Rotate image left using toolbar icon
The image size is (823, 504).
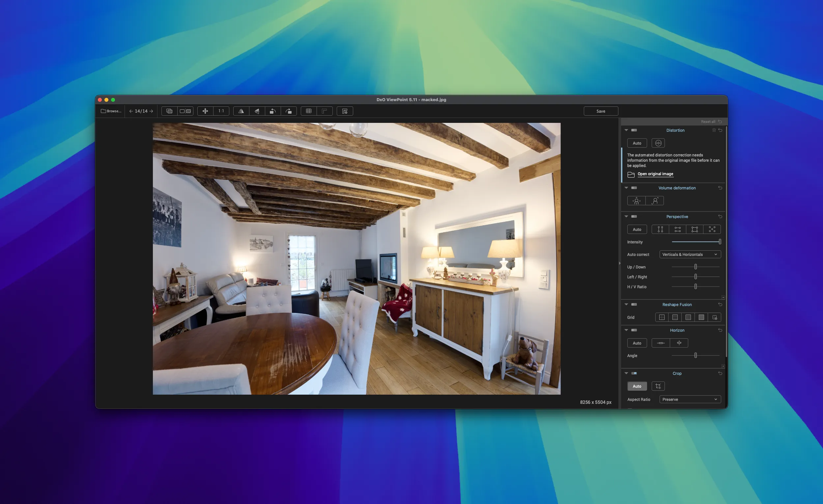tap(273, 111)
